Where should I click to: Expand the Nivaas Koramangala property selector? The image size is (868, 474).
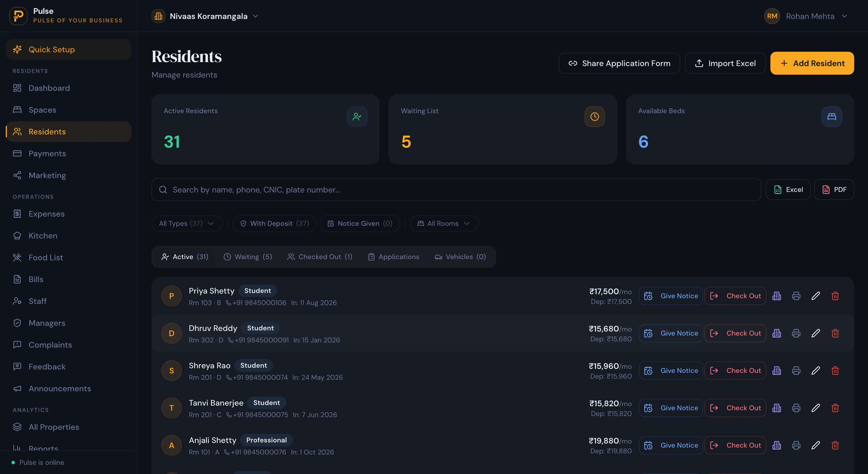point(205,16)
